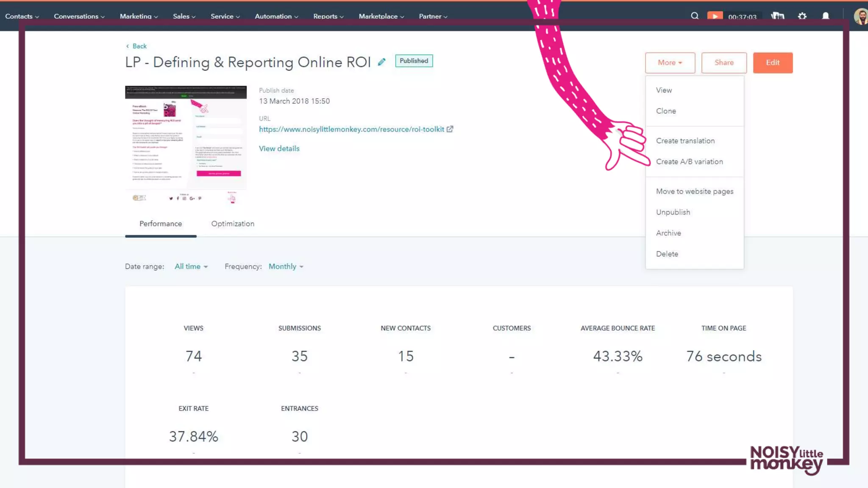Viewport: 868px width, 488px height.
Task: Click the red video recording icon
Action: pyautogui.click(x=715, y=16)
